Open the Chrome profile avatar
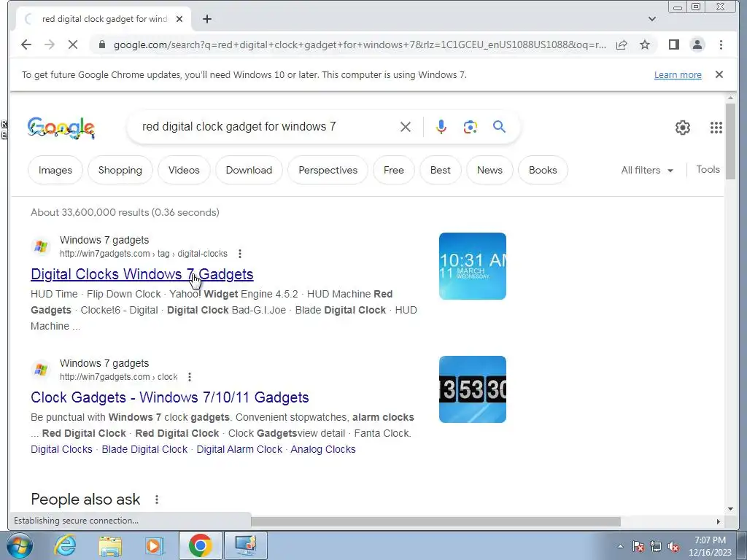This screenshot has height=560, width=747. tap(697, 44)
